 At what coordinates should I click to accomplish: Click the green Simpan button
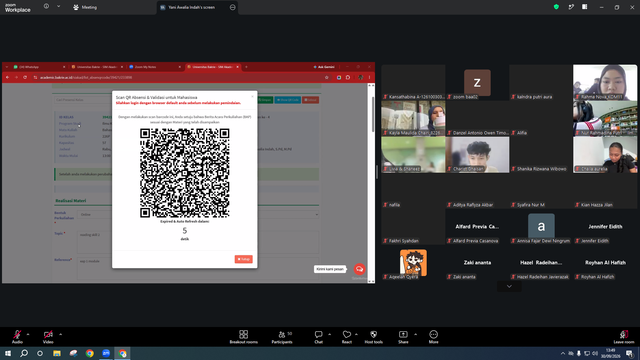tap(265, 100)
